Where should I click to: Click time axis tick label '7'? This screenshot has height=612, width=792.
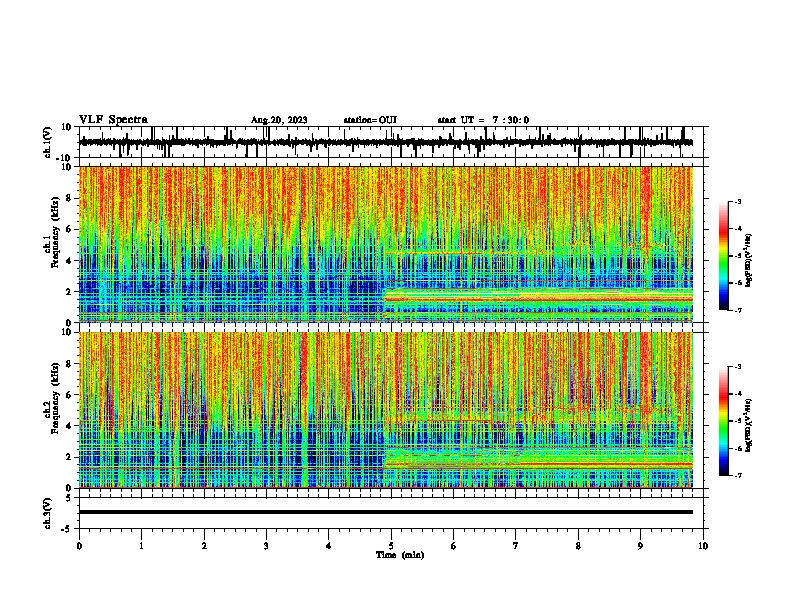pos(516,546)
